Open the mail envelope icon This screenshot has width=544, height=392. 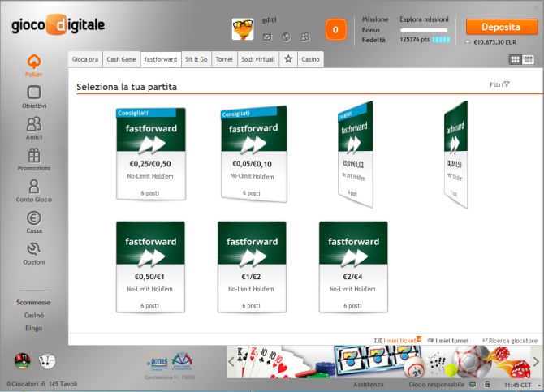(267, 37)
